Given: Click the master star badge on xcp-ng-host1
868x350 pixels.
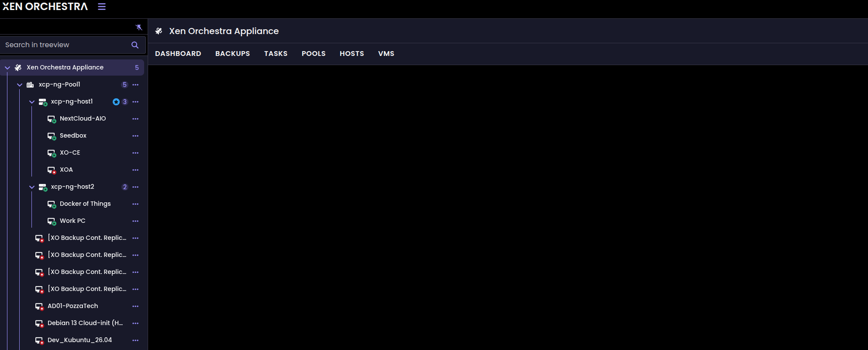Looking at the screenshot, I should click(116, 102).
